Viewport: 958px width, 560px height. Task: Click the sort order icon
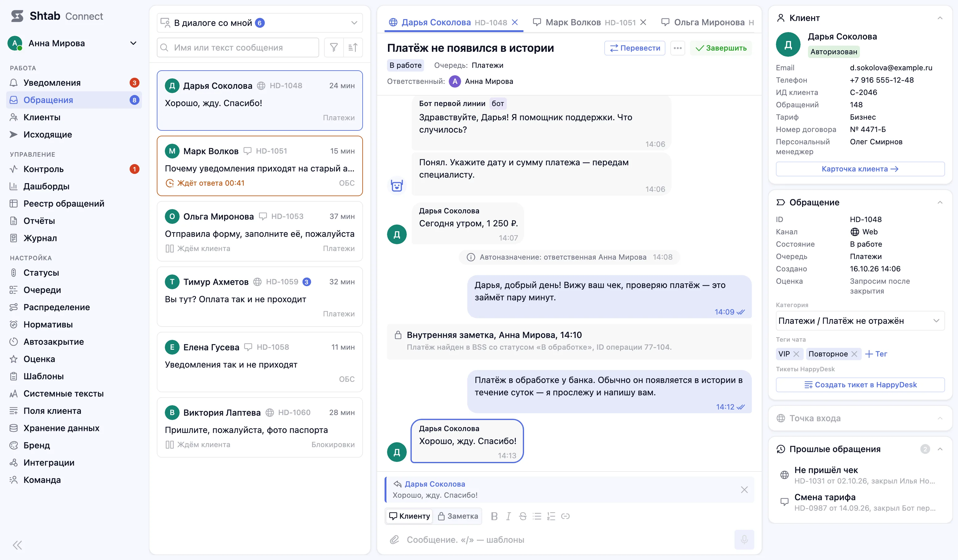point(353,47)
